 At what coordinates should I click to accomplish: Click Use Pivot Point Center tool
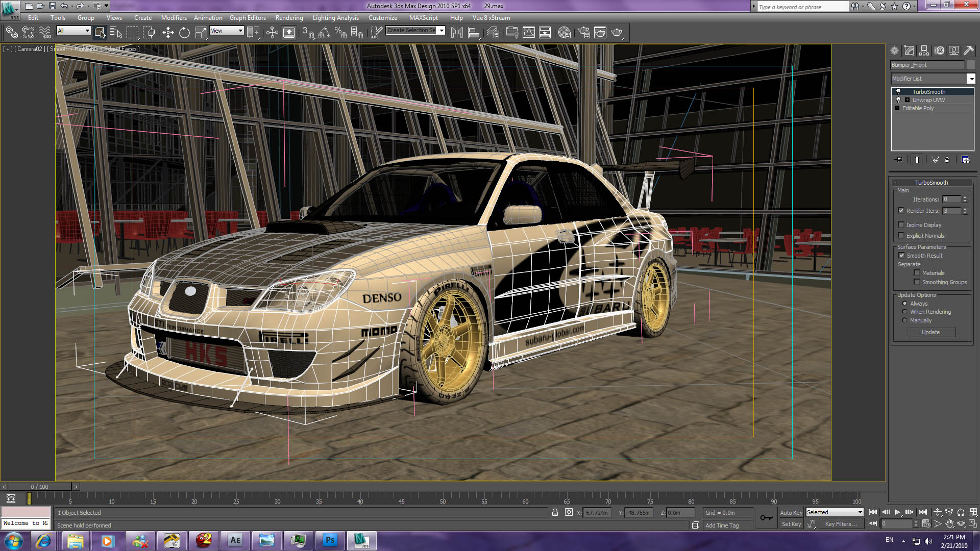pyautogui.click(x=253, y=33)
